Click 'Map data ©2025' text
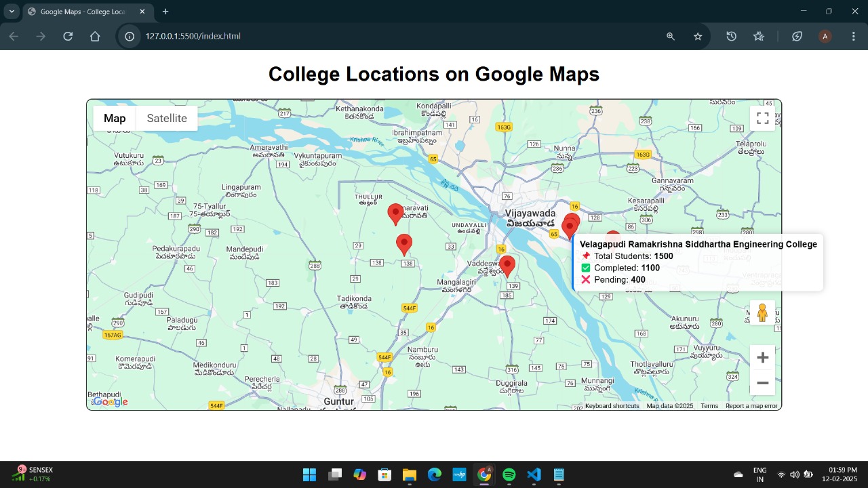The image size is (868, 488). 669,406
